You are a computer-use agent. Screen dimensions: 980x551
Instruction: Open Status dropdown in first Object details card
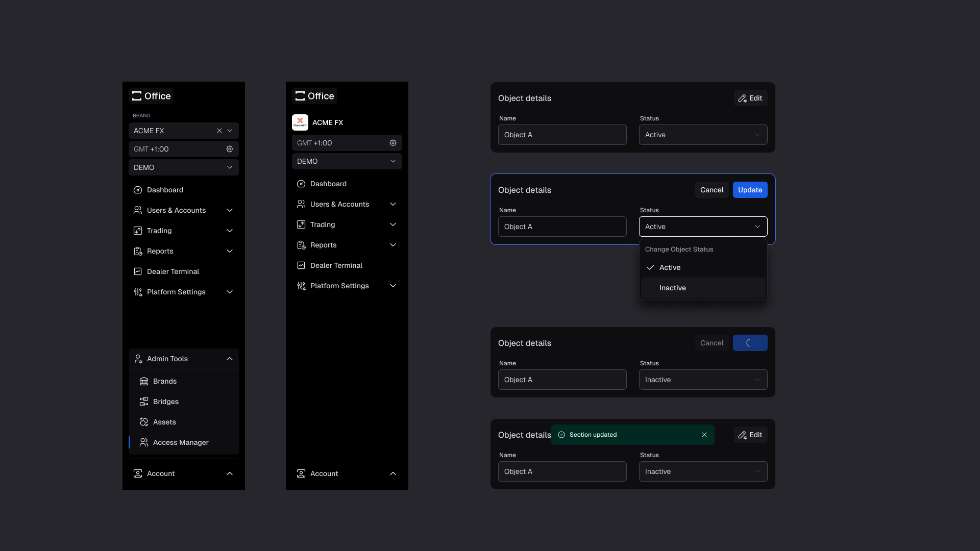(x=703, y=135)
